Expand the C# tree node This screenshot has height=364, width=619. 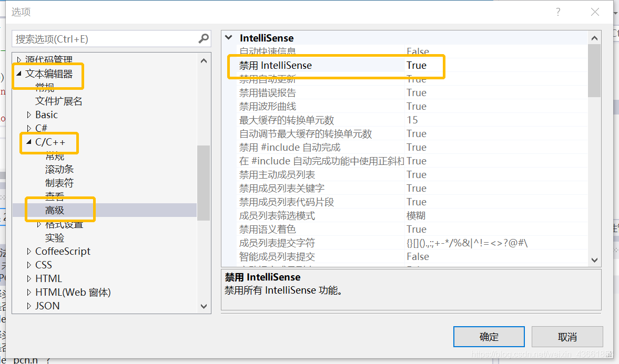point(29,128)
